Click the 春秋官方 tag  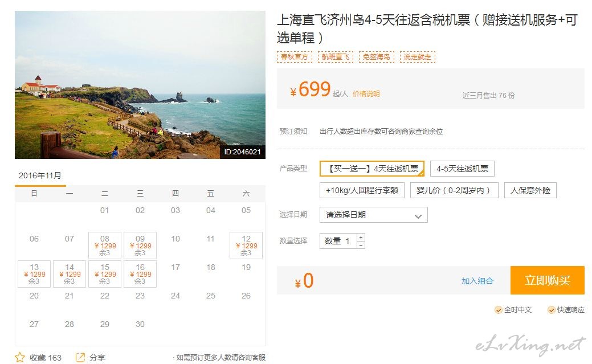point(295,57)
